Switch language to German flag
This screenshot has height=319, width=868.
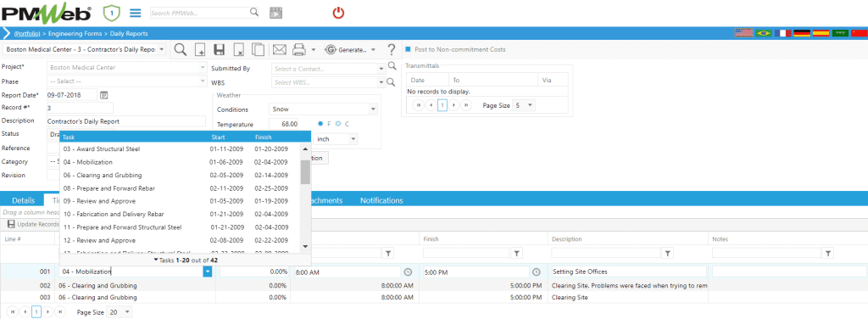click(802, 33)
